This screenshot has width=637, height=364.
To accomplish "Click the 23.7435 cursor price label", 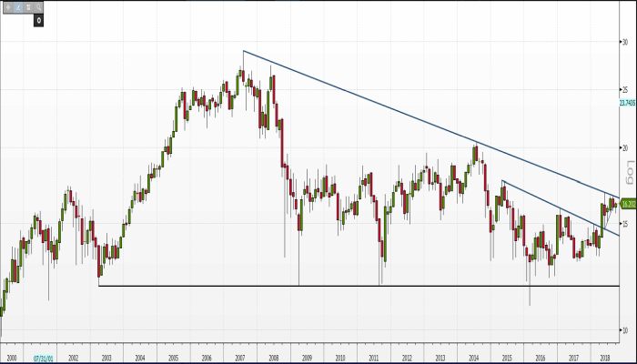I will tap(626, 103).
